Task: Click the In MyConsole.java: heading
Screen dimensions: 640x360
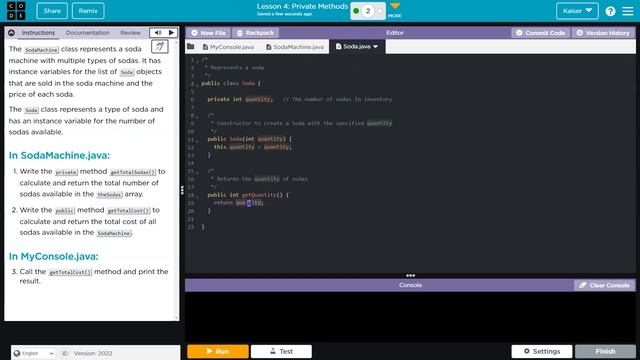Action: click(x=53, y=256)
